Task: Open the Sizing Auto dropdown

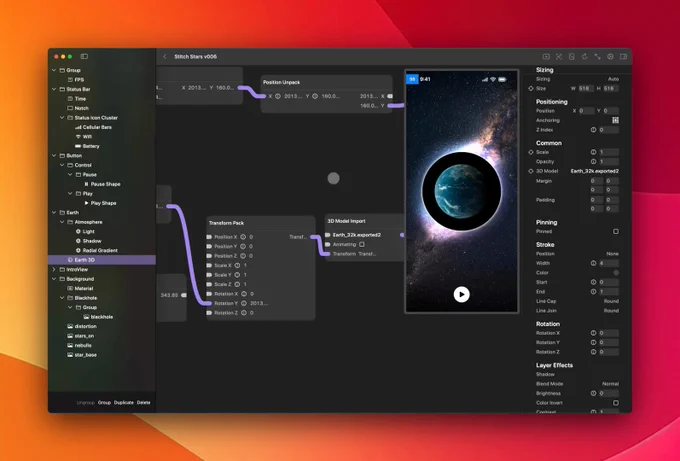Action: [x=613, y=79]
